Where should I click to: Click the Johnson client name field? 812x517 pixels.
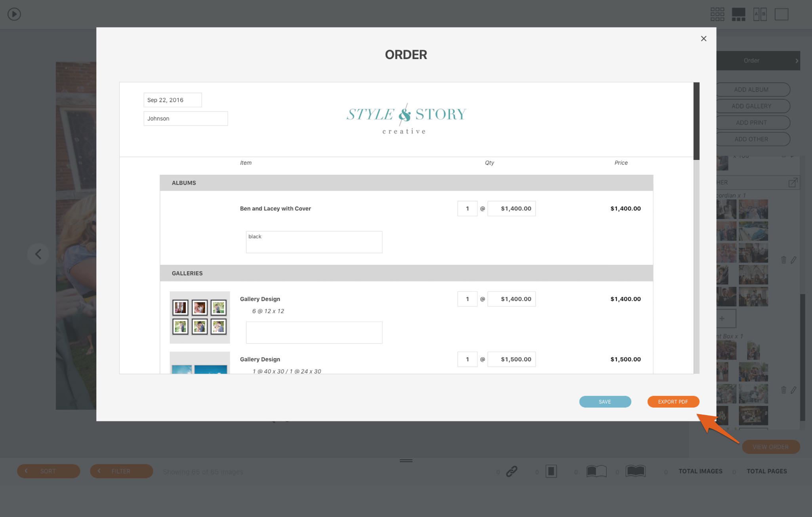186,119
